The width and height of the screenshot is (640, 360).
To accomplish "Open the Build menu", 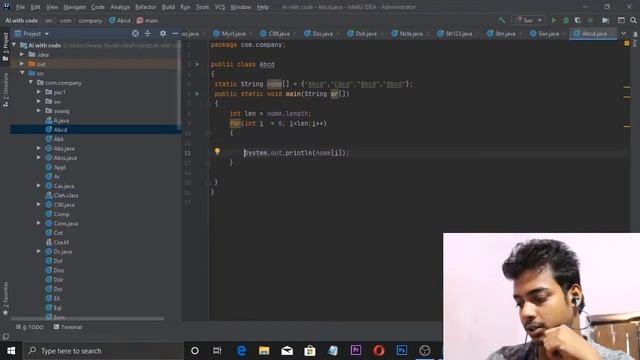I will pyautogui.click(x=168, y=7).
